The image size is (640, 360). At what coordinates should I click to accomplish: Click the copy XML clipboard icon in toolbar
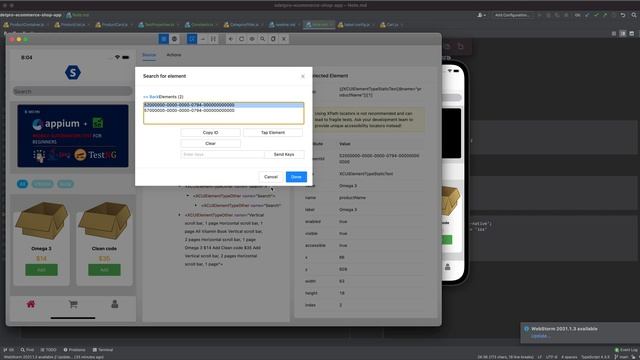tap(273, 39)
